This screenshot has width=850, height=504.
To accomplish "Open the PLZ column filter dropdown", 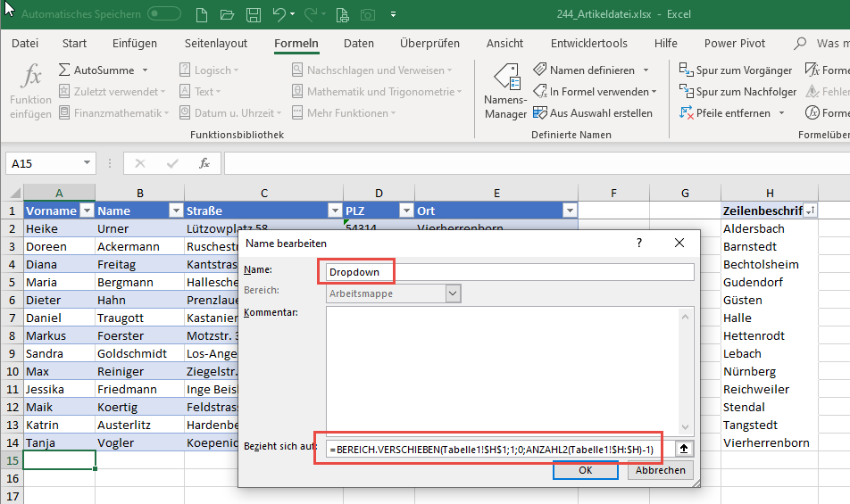I will (406, 211).
